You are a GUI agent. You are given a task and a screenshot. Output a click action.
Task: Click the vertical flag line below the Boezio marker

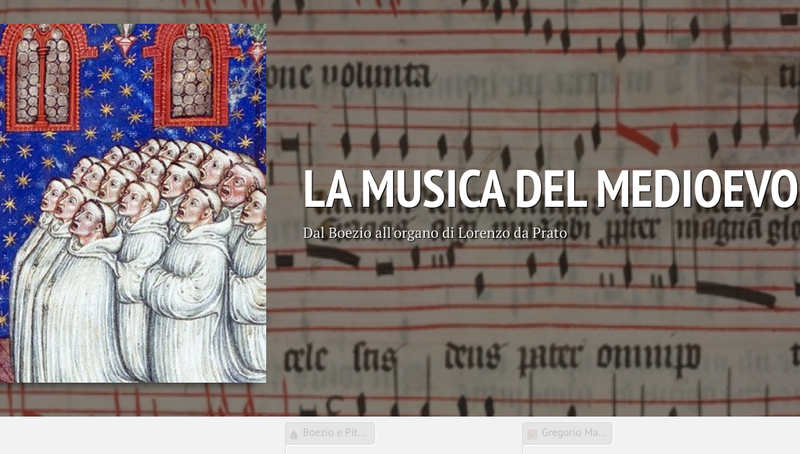pos(286,449)
